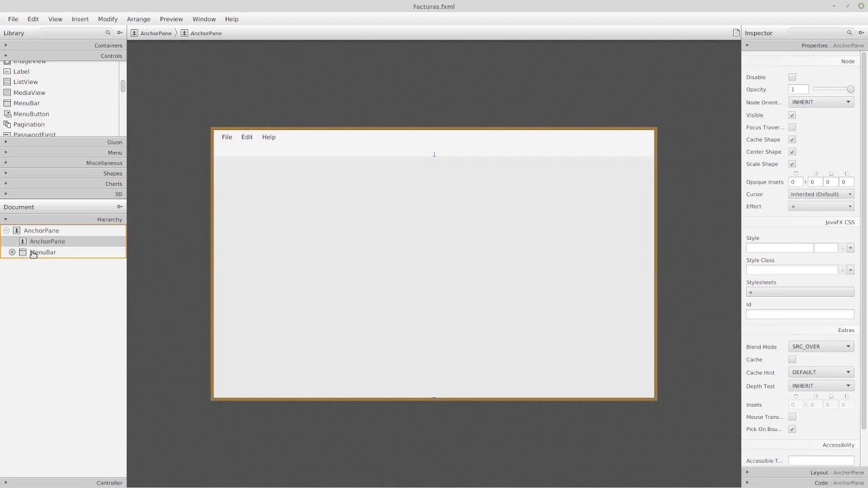Click the nested AnchorPane icon in Hierarchy

point(22,241)
